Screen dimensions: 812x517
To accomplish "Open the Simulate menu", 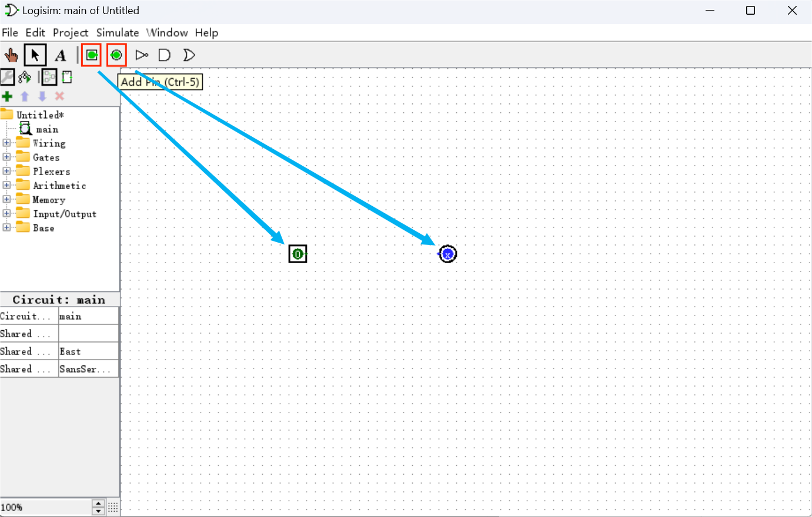I will tap(118, 33).
